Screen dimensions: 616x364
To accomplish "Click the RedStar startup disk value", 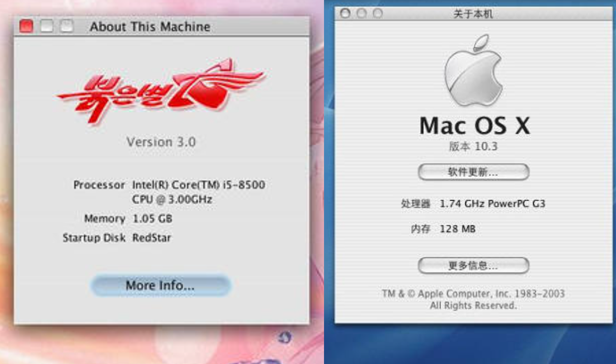I will click(152, 238).
